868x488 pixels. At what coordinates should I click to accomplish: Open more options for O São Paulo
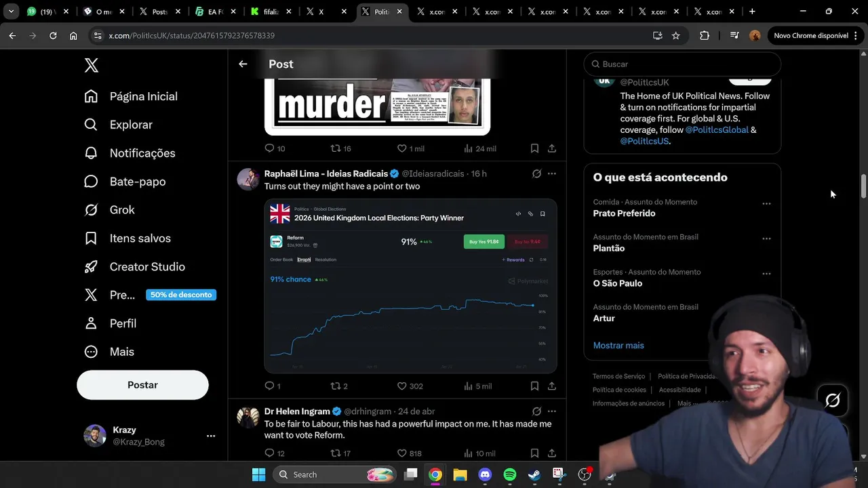point(766,274)
